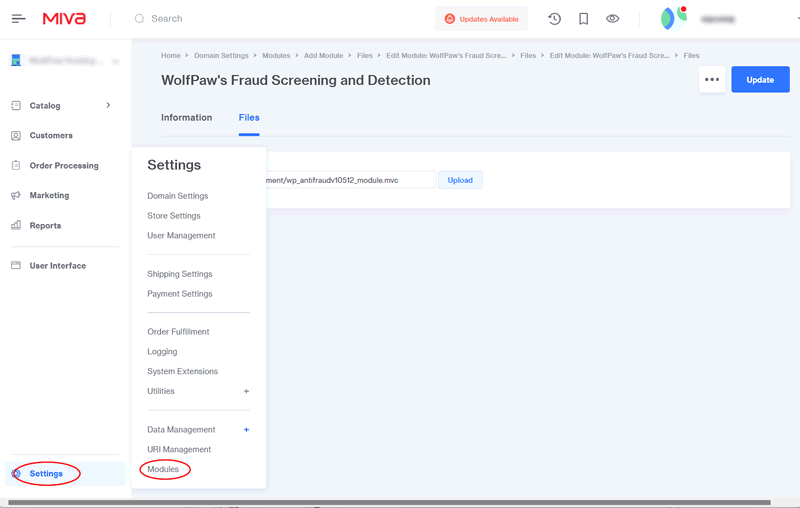Switch to the Information tab
800x508 pixels.
pyautogui.click(x=187, y=118)
